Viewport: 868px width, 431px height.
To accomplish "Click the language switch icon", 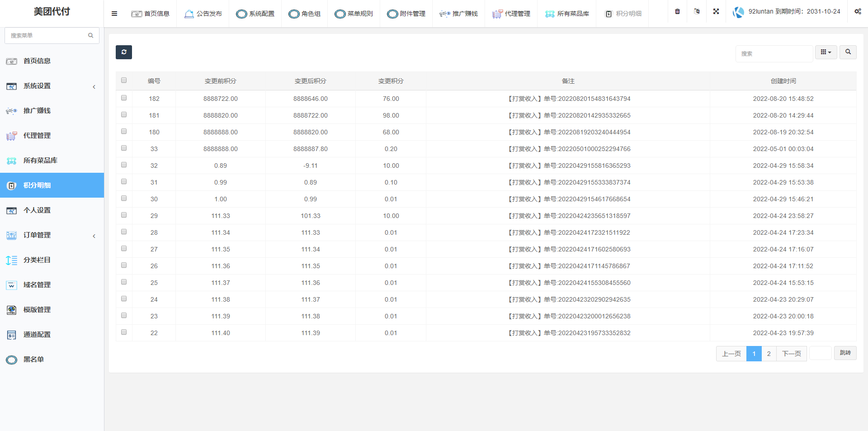I will (x=697, y=12).
